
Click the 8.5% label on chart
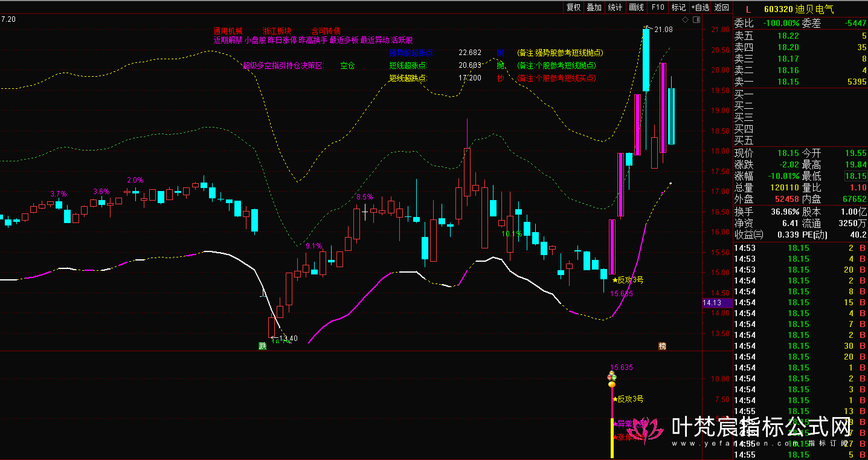365,197
